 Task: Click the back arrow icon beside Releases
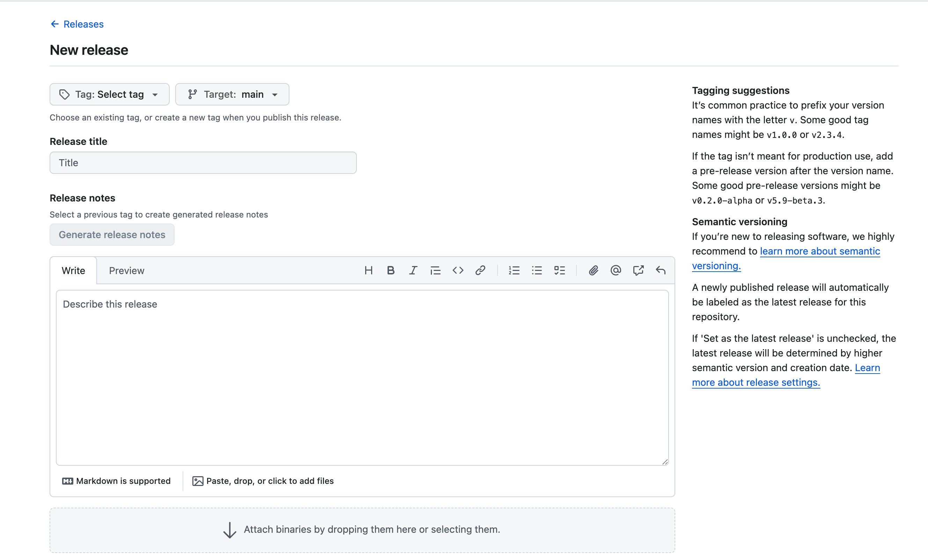click(54, 24)
